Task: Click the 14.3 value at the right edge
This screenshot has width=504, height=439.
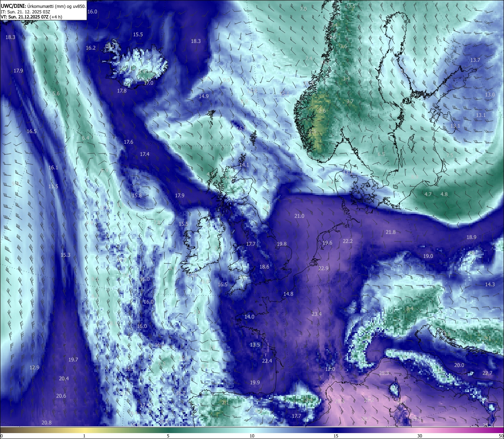Action: (x=490, y=284)
